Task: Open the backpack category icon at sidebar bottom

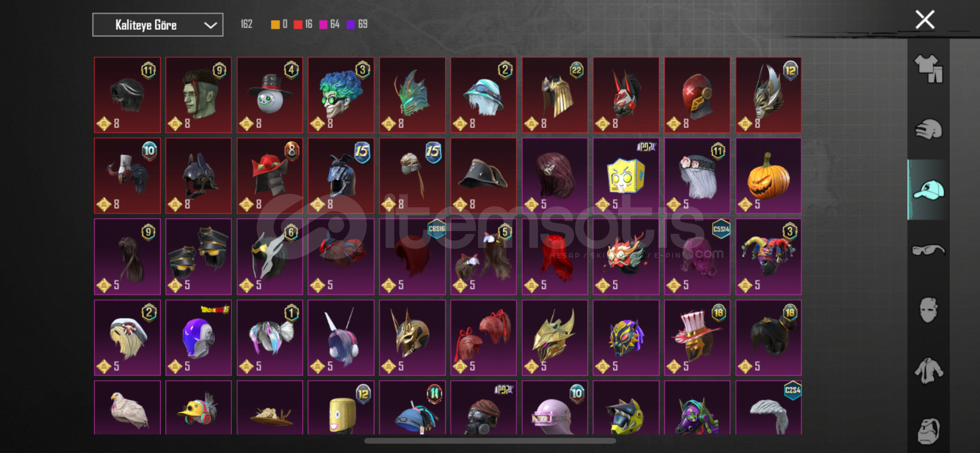Action: [x=928, y=431]
